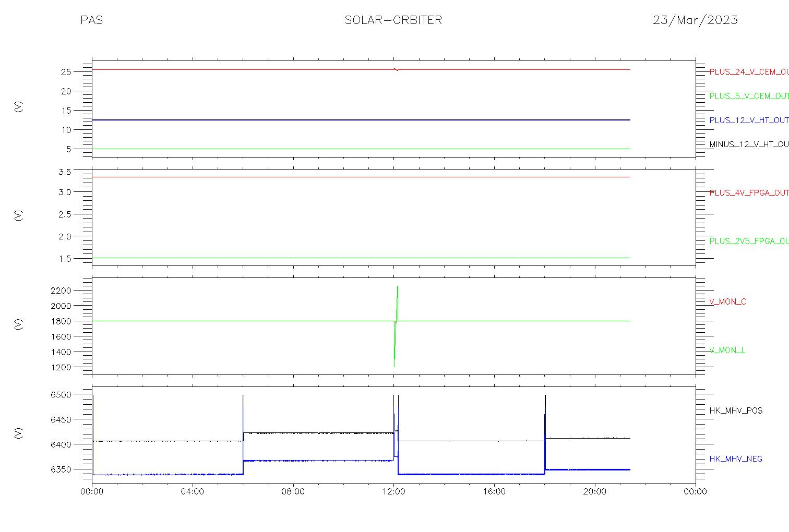Image resolution: width=789 pixels, height=532 pixels.
Task: Select the 08:00 time axis label
Action: (293, 492)
